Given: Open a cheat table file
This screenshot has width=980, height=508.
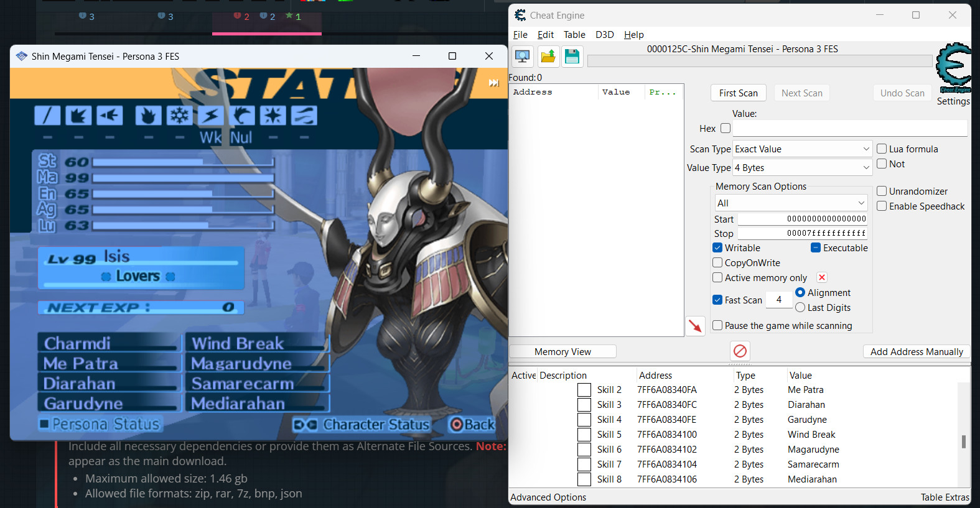Looking at the screenshot, I should 548,57.
